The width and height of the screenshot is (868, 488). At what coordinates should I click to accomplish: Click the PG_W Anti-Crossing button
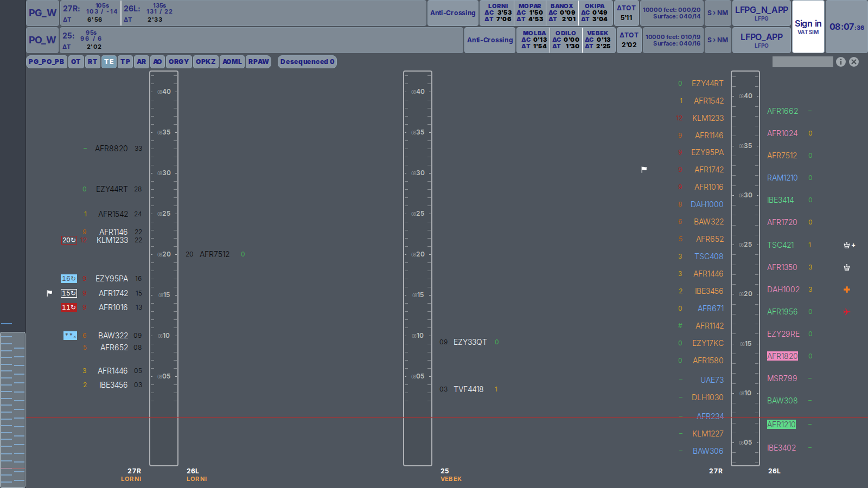click(x=453, y=13)
